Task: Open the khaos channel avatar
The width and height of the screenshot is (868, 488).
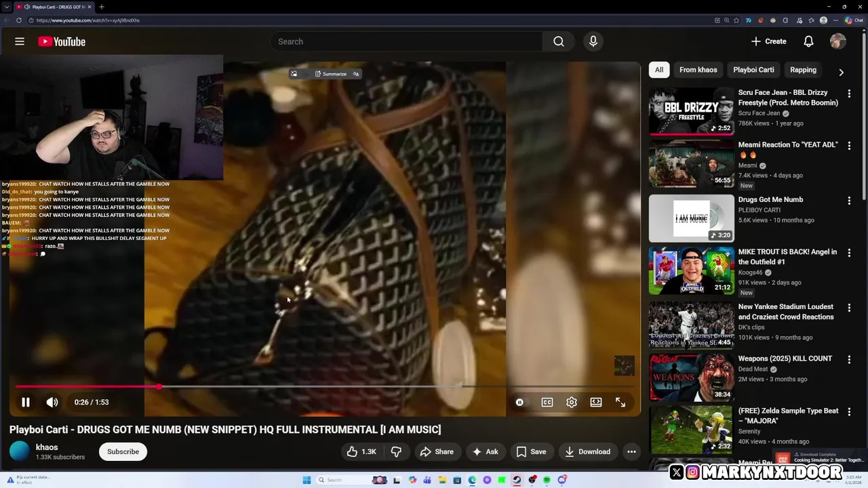Action: 20,451
